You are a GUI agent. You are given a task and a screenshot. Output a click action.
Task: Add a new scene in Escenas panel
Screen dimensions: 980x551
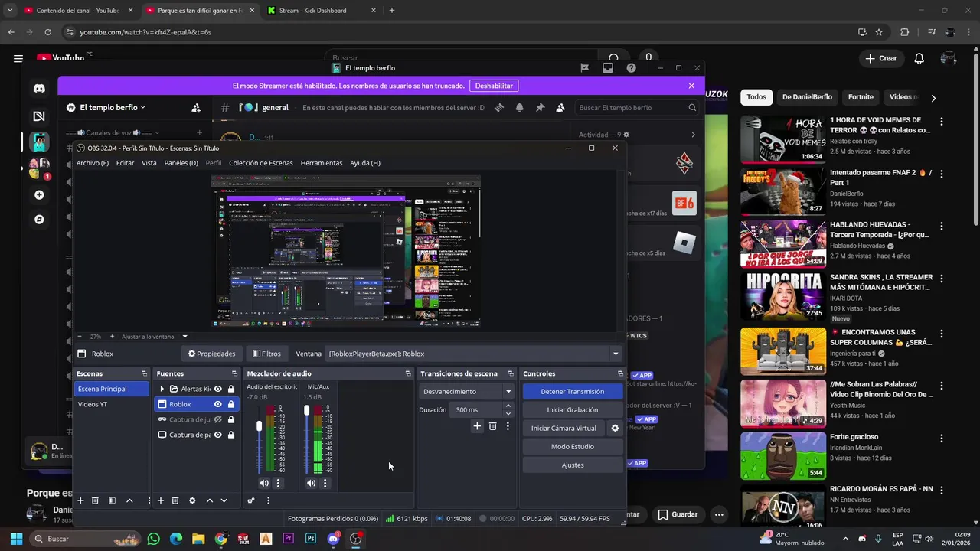pyautogui.click(x=80, y=500)
